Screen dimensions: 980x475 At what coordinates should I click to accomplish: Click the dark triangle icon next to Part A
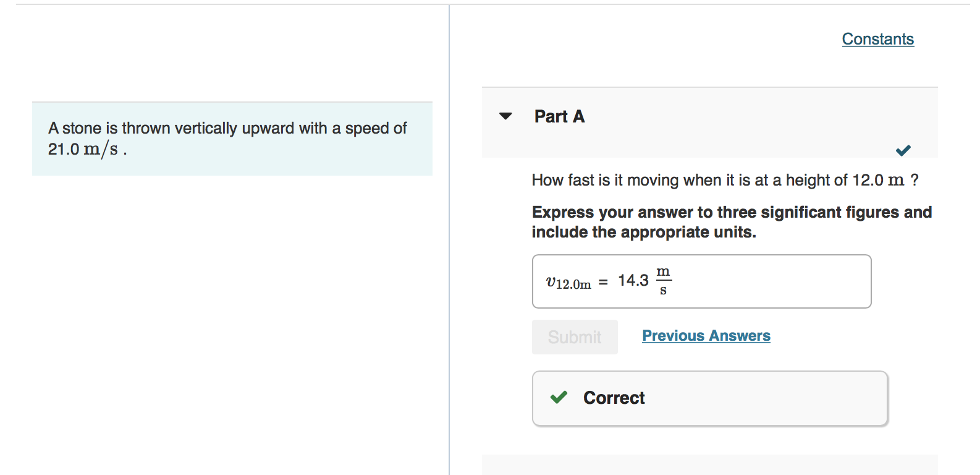click(505, 116)
